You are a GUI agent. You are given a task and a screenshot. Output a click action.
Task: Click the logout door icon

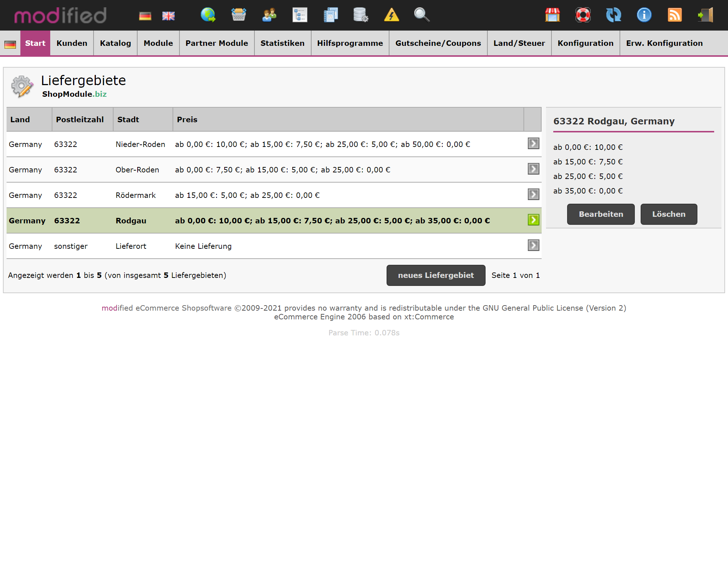point(705,15)
